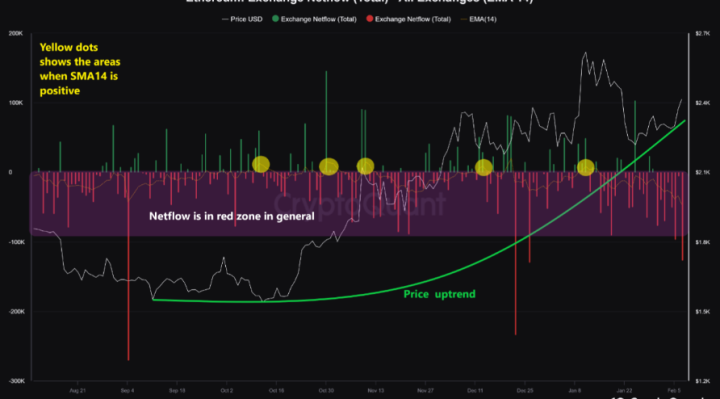Screen dimensions: 720x399
Task: Click the Nov 13 date label
Action: click(376, 391)
